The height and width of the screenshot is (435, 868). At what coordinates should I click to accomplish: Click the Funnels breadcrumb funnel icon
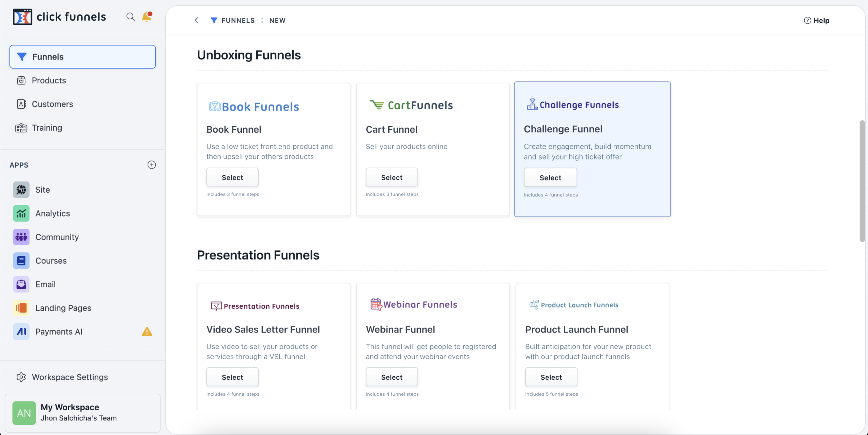214,20
